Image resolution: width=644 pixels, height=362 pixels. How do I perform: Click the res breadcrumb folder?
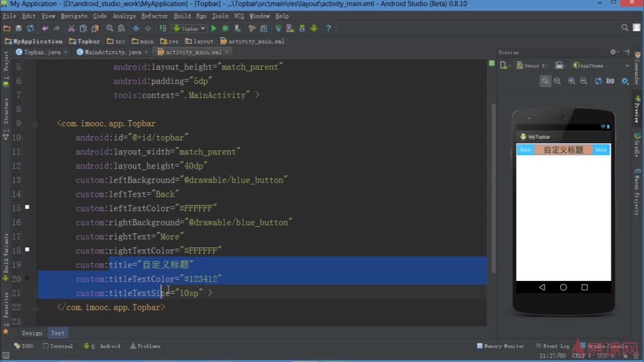170,41
